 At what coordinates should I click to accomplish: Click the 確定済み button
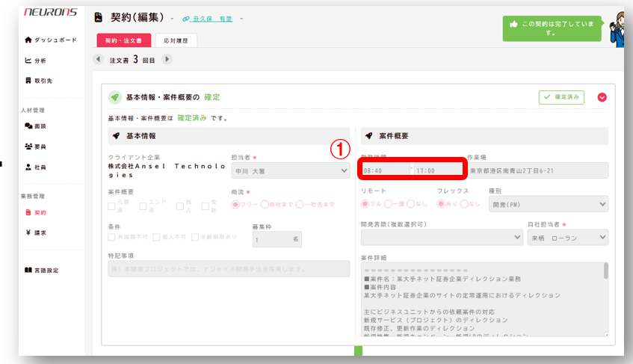561,97
